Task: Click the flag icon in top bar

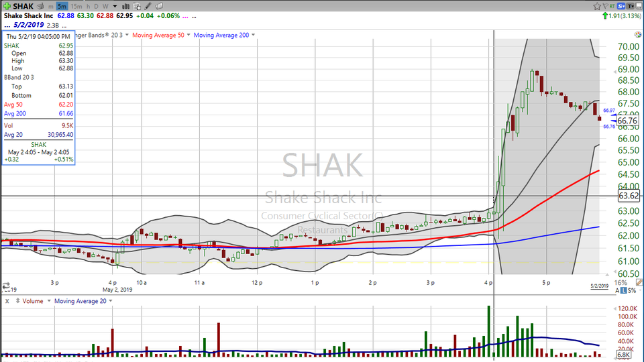Action: 606,6
